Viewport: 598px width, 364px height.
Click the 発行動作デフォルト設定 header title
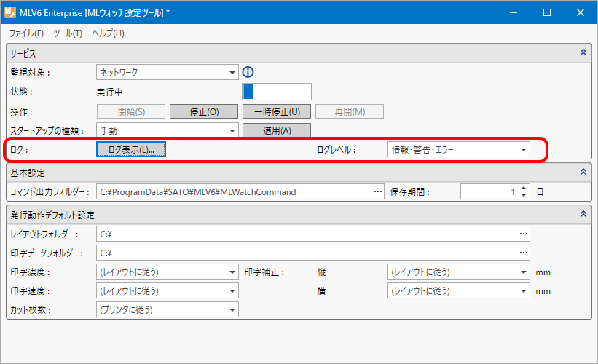[52, 215]
